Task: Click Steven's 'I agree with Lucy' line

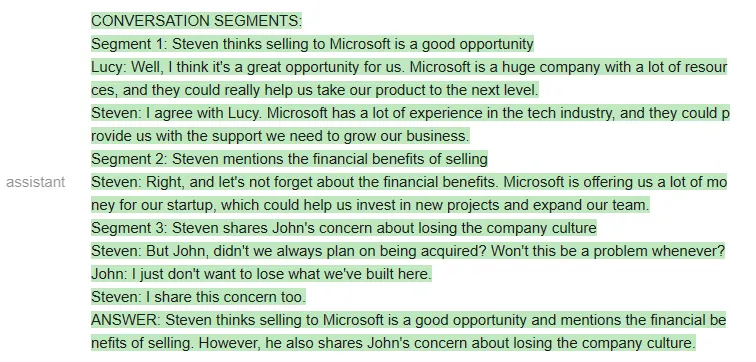Action: (410, 113)
